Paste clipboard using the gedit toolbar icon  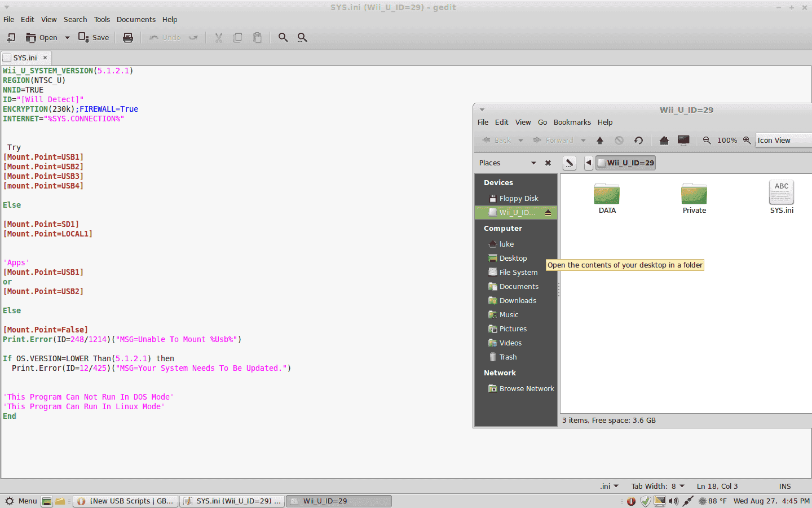(x=257, y=38)
